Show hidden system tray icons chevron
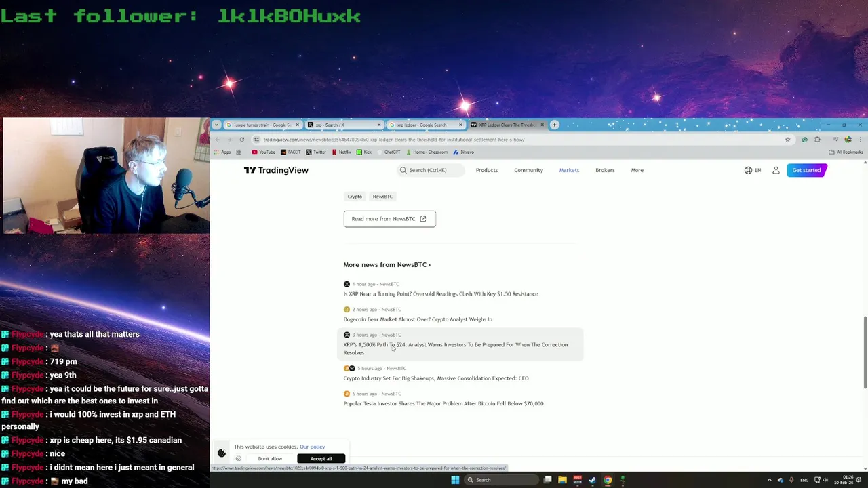The image size is (868, 488). click(769, 480)
